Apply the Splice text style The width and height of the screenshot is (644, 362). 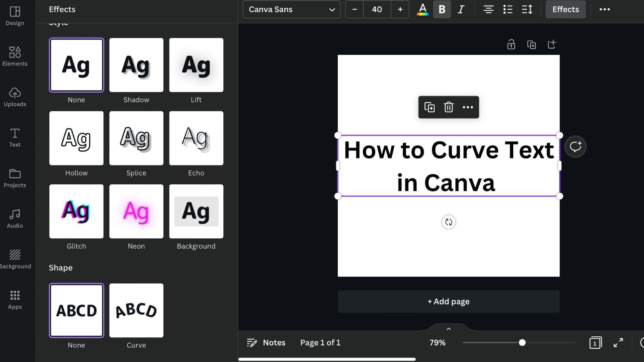(x=136, y=138)
